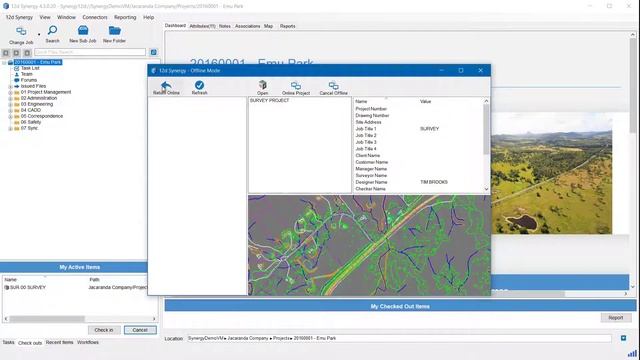This screenshot has height=360, width=640.
Task: Open Change Job dropdown arrow
Action: pyautogui.click(x=39, y=35)
